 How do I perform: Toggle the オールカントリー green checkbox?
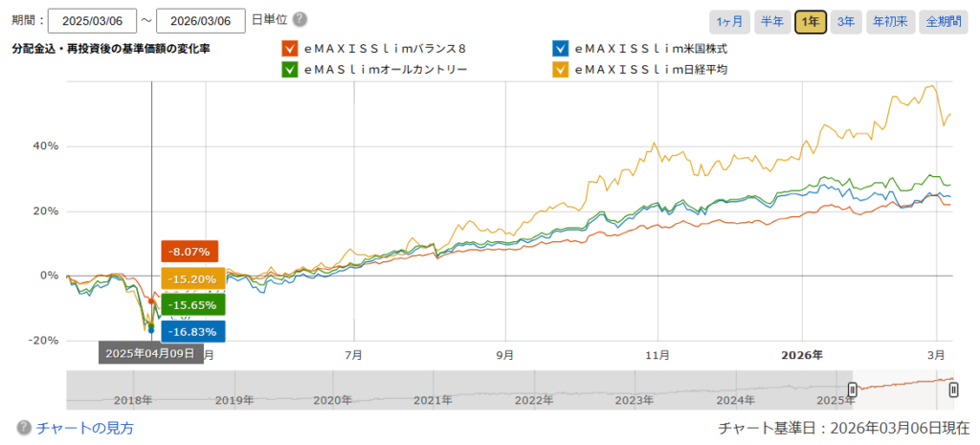[290, 69]
